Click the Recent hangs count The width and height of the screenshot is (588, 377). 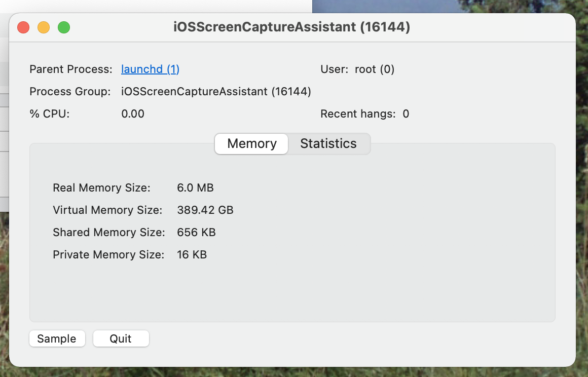pyautogui.click(x=406, y=114)
